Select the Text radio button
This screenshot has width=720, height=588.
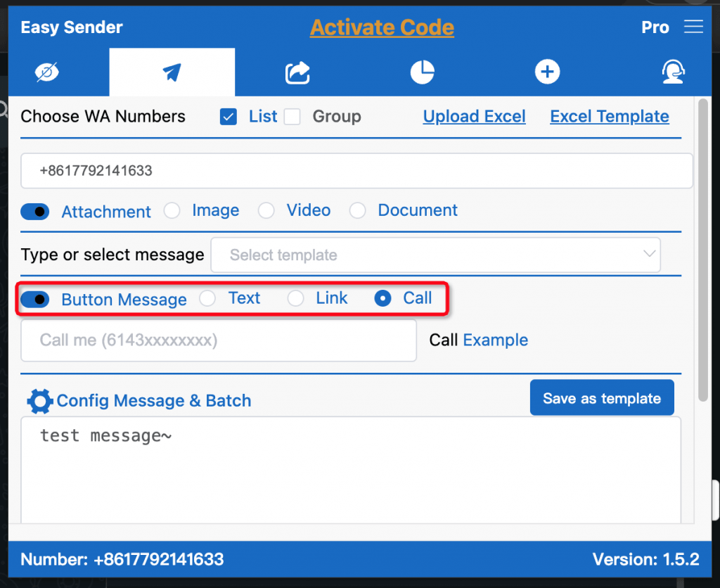tap(208, 298)
